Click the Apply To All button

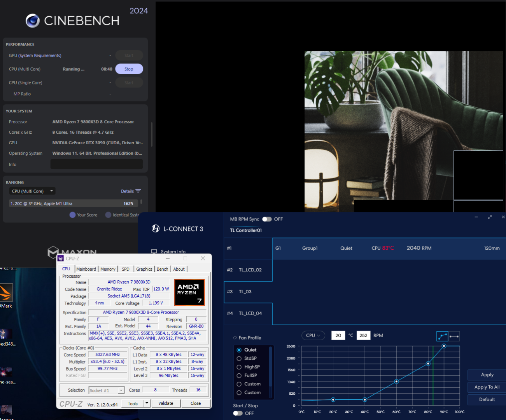[487, 387]
